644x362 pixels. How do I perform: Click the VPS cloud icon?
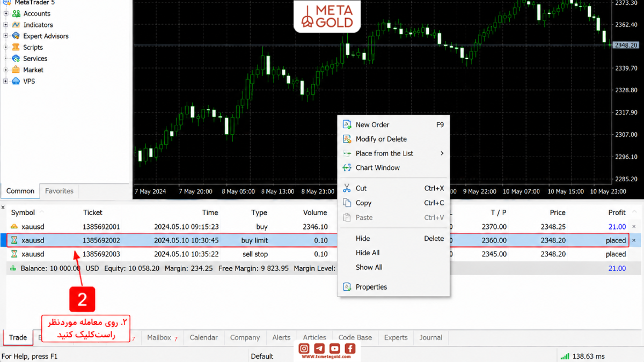(16, 81)
